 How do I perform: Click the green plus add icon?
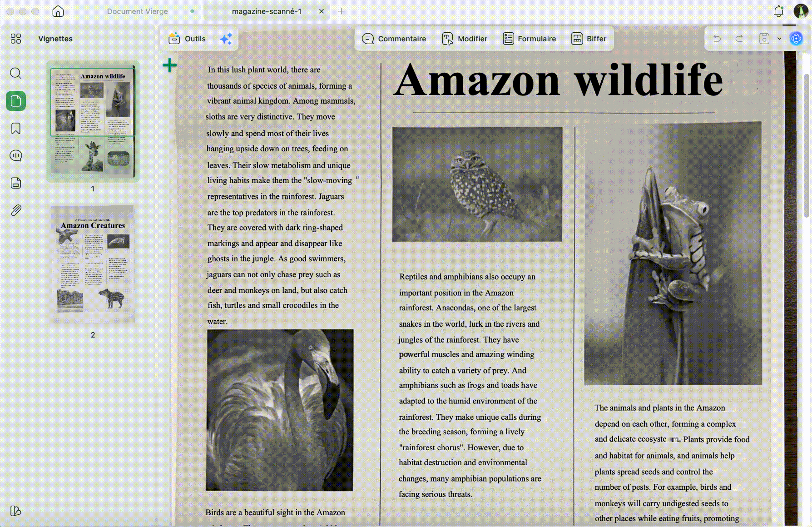(x=170, y=65)
